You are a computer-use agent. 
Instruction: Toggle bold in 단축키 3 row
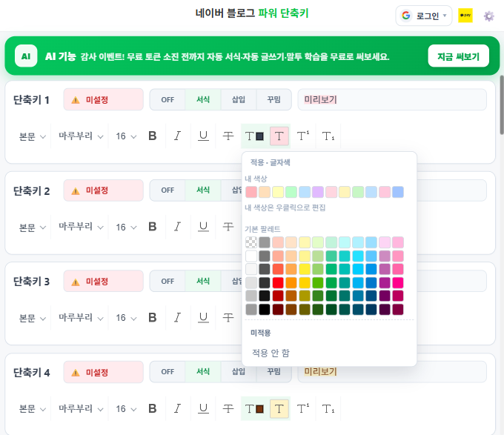click(x=153, y=318)
